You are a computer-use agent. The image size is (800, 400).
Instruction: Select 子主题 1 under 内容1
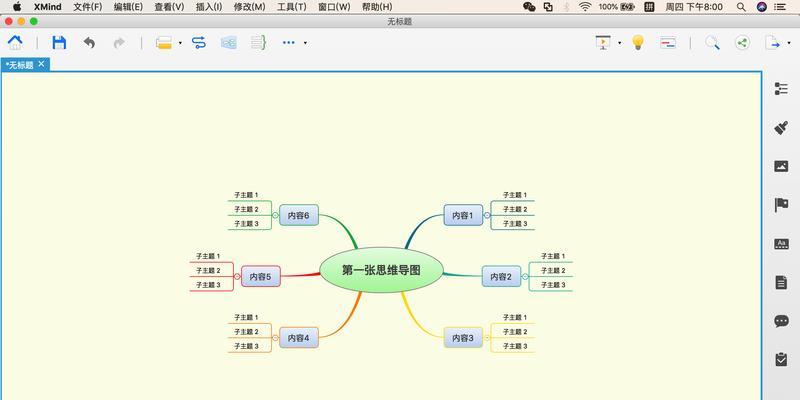[x=515, y=195]
